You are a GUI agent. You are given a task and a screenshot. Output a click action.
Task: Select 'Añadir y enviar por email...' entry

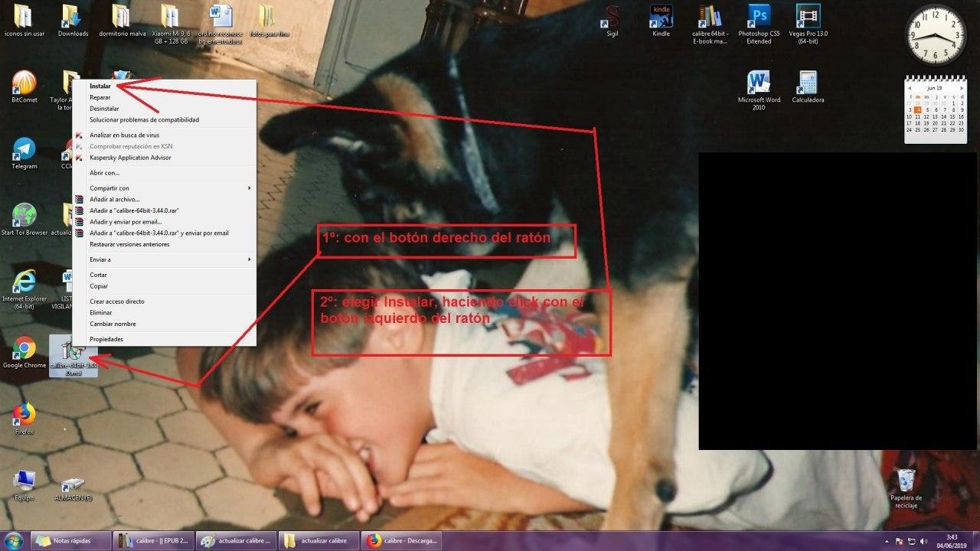(164, 222)
